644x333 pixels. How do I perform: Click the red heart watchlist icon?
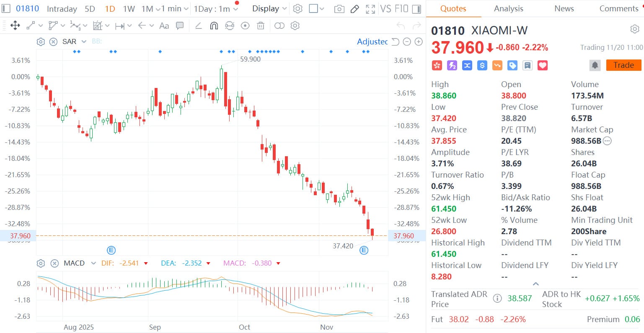(x=543, y=65)
